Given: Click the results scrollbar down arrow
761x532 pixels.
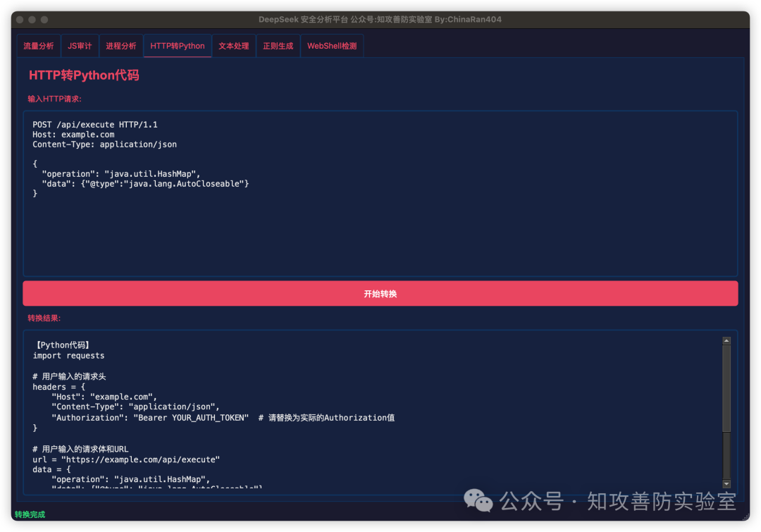Looking at the screenshot, I should (726, 483).
